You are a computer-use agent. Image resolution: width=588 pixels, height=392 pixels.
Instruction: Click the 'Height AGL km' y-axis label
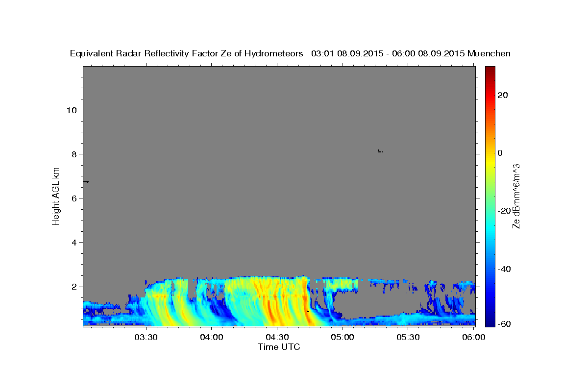click(x=56, y=196)
